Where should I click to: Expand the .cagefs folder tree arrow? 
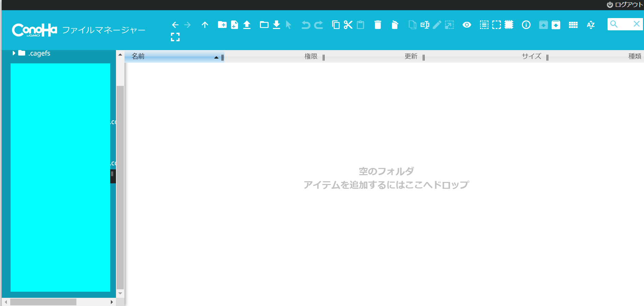tap(14, 53)
